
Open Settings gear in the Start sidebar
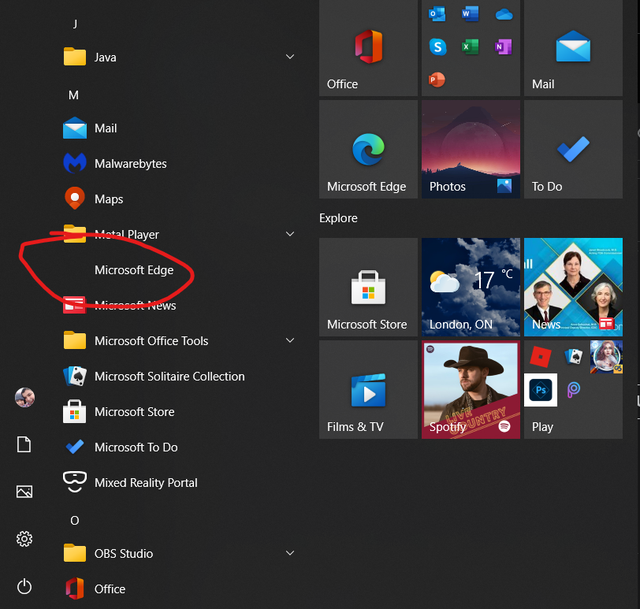24,539
